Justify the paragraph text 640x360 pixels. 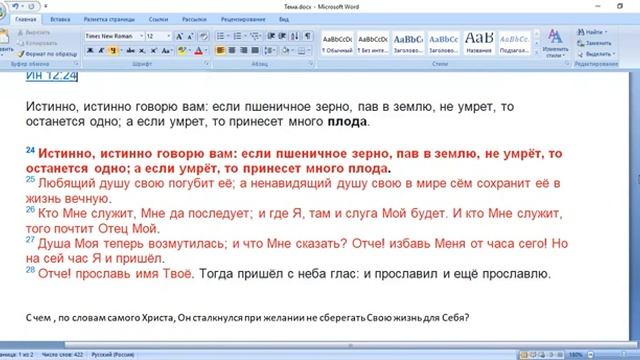(x=255, y=51)
